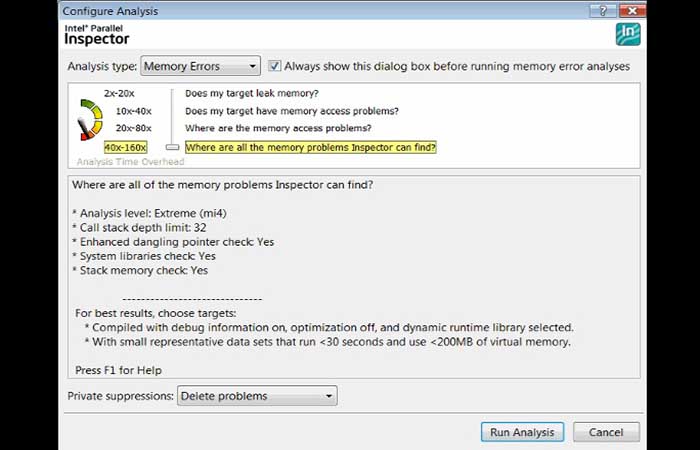The image size is (700, 450).
Task: Click the slider track near top level
Action: point(172,95)
